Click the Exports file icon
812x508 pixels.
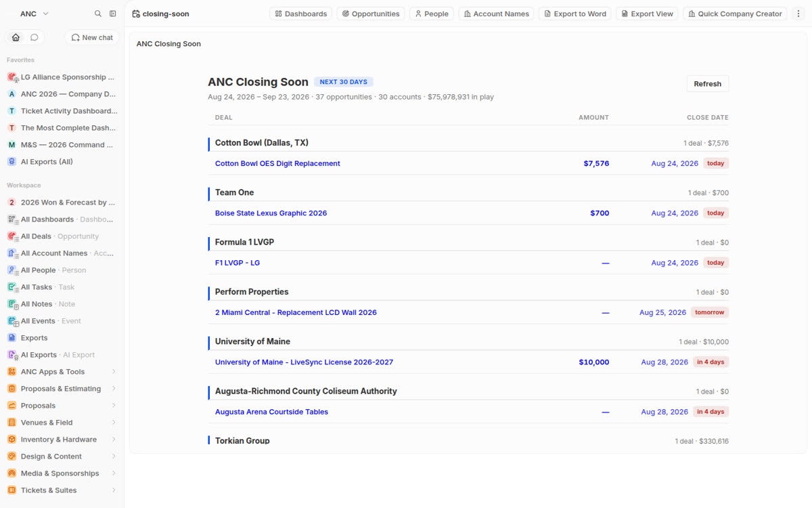point(12,338)
